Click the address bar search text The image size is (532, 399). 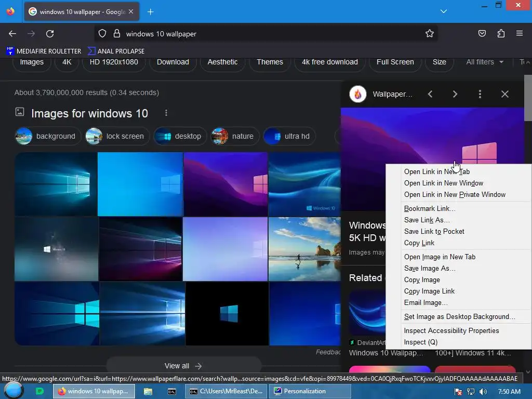[x=161, y=34]
